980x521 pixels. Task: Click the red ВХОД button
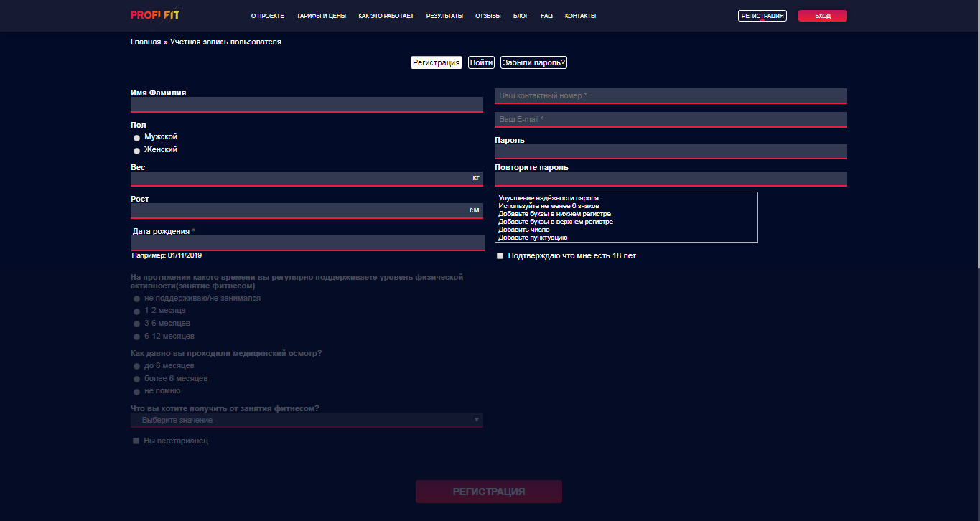pos(823,16)
